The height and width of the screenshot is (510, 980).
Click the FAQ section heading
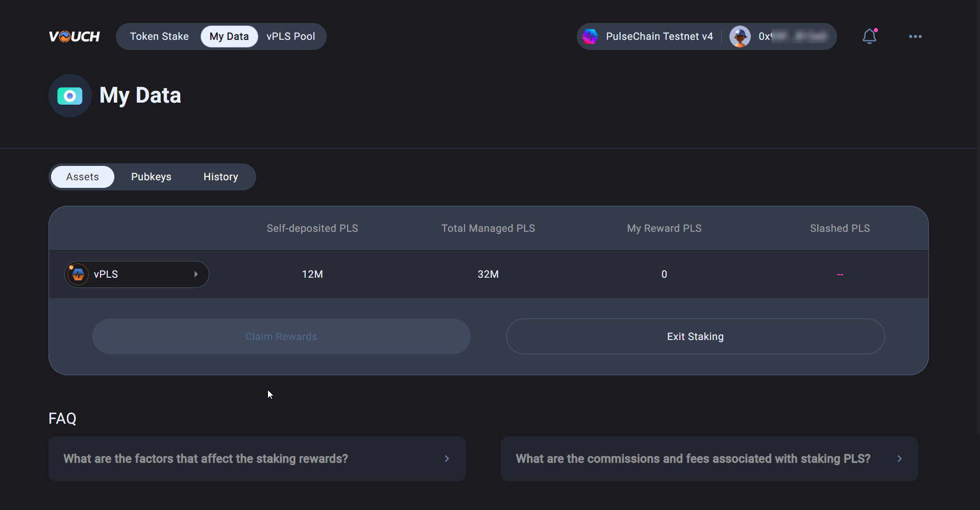click(62, 419)
